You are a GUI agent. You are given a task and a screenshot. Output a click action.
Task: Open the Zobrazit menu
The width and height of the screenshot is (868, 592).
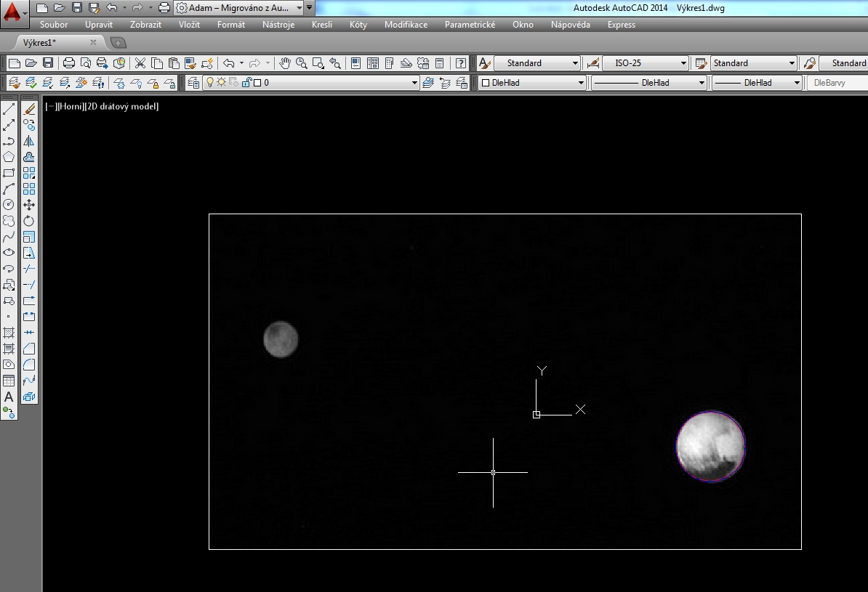point(145,25)
